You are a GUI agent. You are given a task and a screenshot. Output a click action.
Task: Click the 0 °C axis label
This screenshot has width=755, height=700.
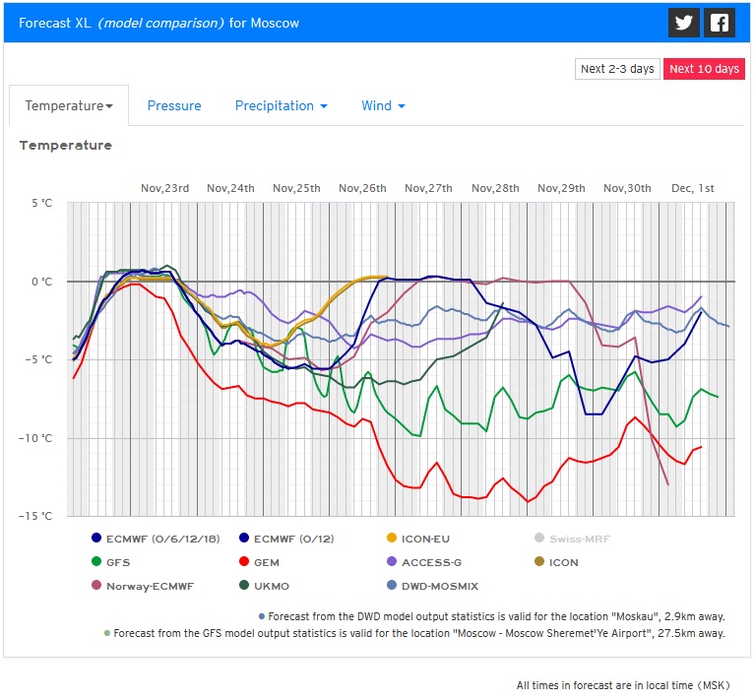[42, 282]
